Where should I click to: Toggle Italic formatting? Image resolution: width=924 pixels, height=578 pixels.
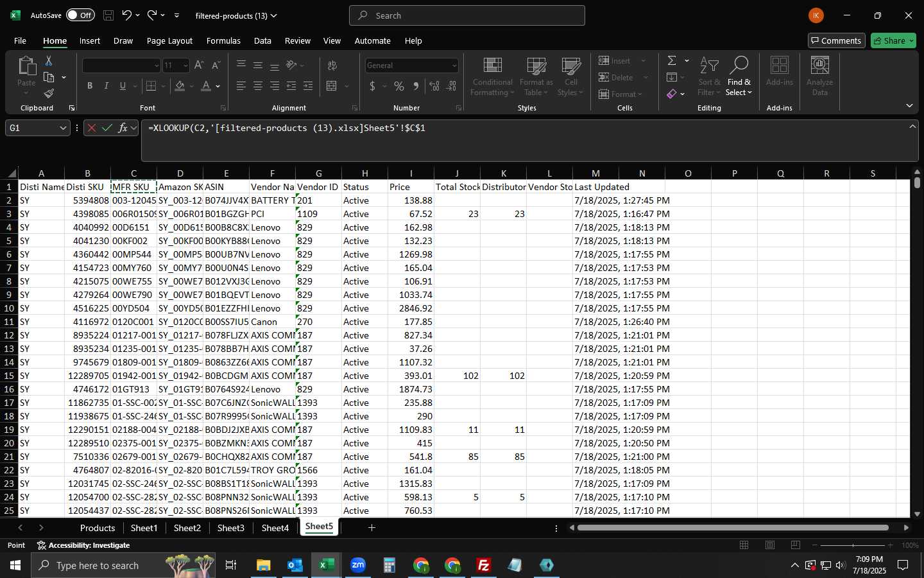(107, 85)
